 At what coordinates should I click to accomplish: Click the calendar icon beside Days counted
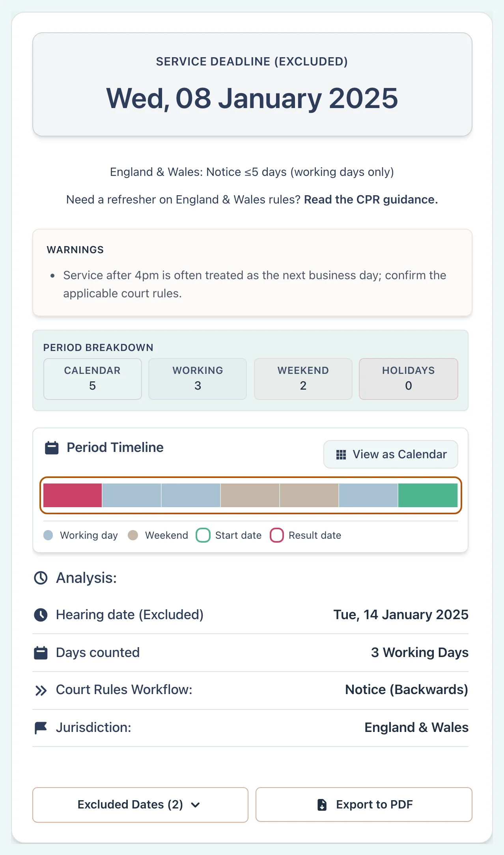coord(41,653)
